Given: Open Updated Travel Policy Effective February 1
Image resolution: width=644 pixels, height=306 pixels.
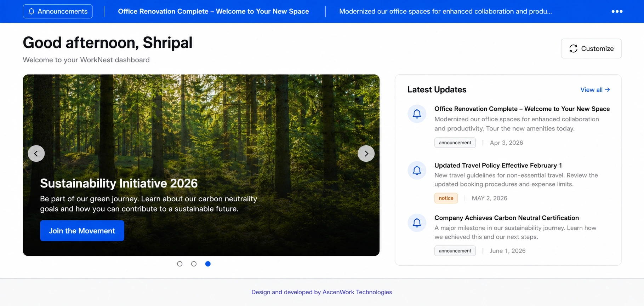Looking at the screenshot, I should click(x=498, y=166).
